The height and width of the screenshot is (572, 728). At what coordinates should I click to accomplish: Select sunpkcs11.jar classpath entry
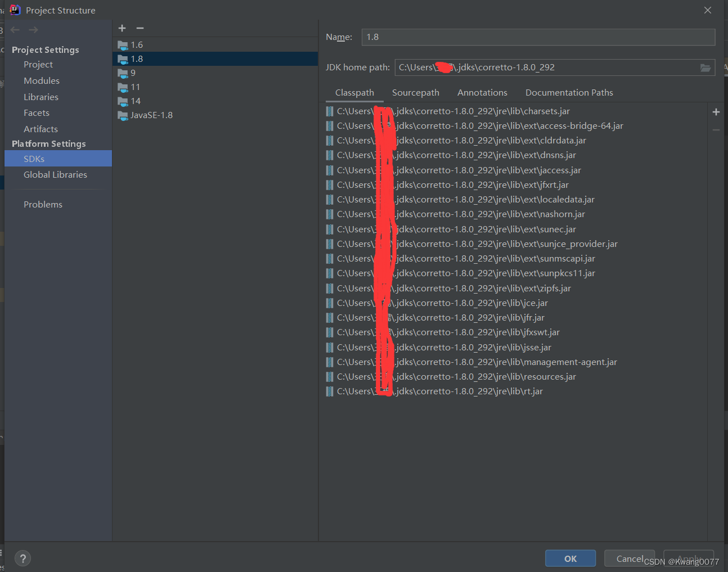516,273
